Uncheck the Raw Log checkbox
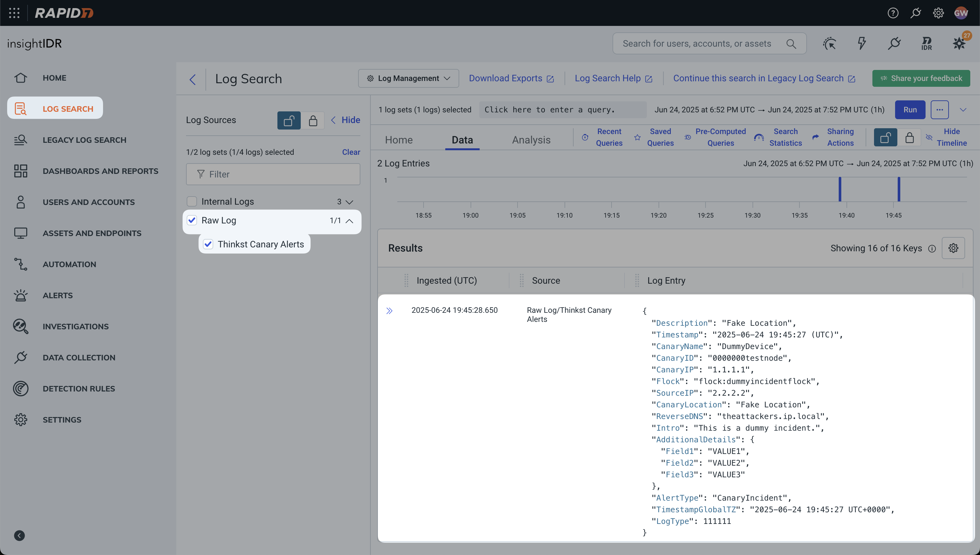This screenshot has height=555, width=980. [x=192, y=220]
